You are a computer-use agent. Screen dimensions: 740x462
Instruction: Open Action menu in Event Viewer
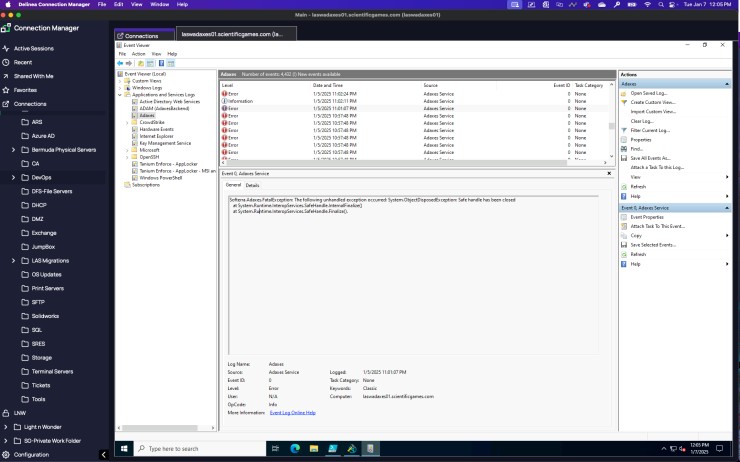point(138,54)
